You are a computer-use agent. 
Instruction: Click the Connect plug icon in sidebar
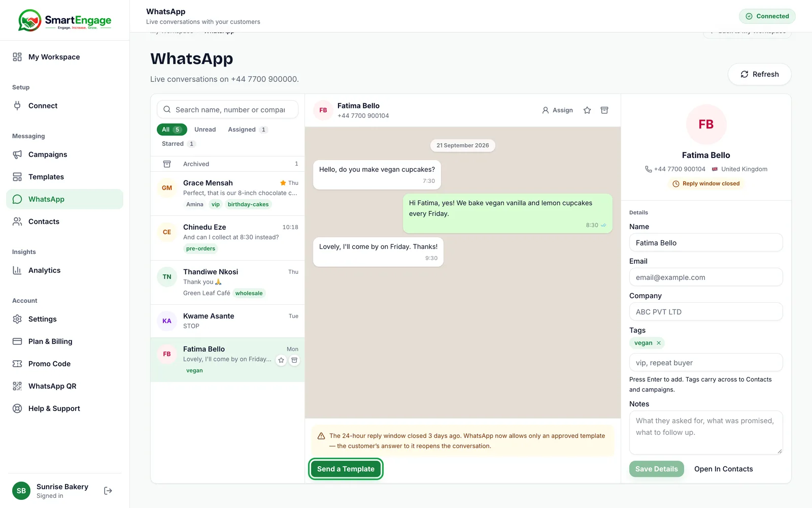tap(17, 106)
